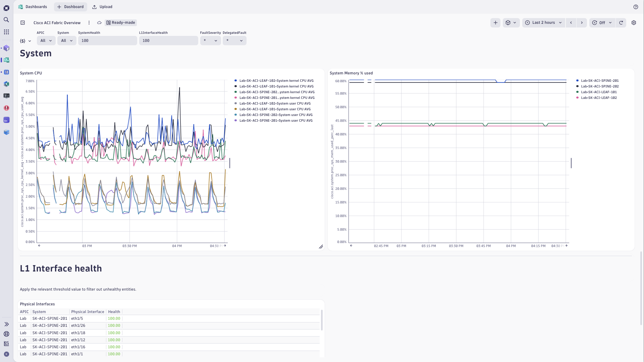Click the alerts warning icon in sidebar
Screen dimensions: 644x362
(6, 108)
